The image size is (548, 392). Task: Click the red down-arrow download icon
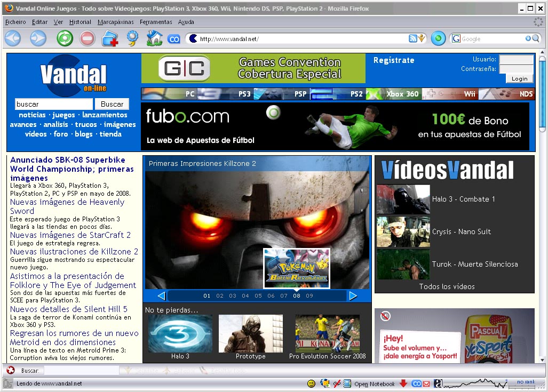[403, 383]
